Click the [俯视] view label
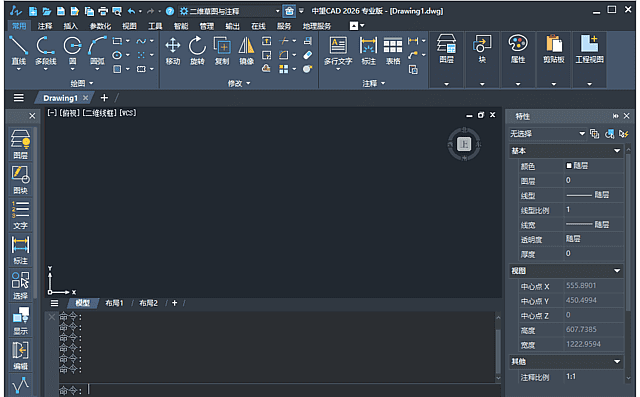640x397 pixels. tap(70, 113)
